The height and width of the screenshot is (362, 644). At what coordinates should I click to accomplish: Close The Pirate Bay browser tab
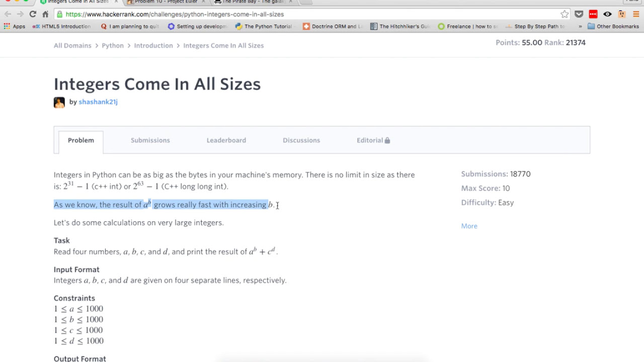click(290, 2)
